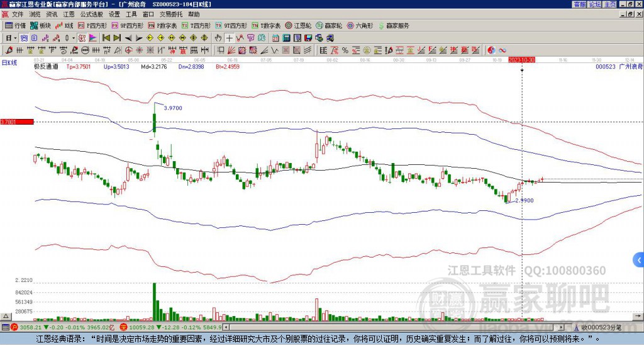Open the T数字表 tool
This screenshot has height=345, width=644.
pos(266,25)
